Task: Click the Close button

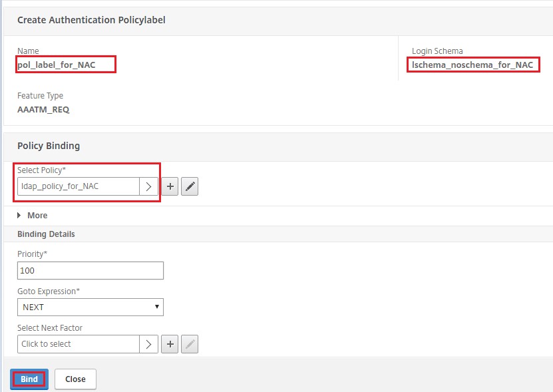Action: click(75, 379)
